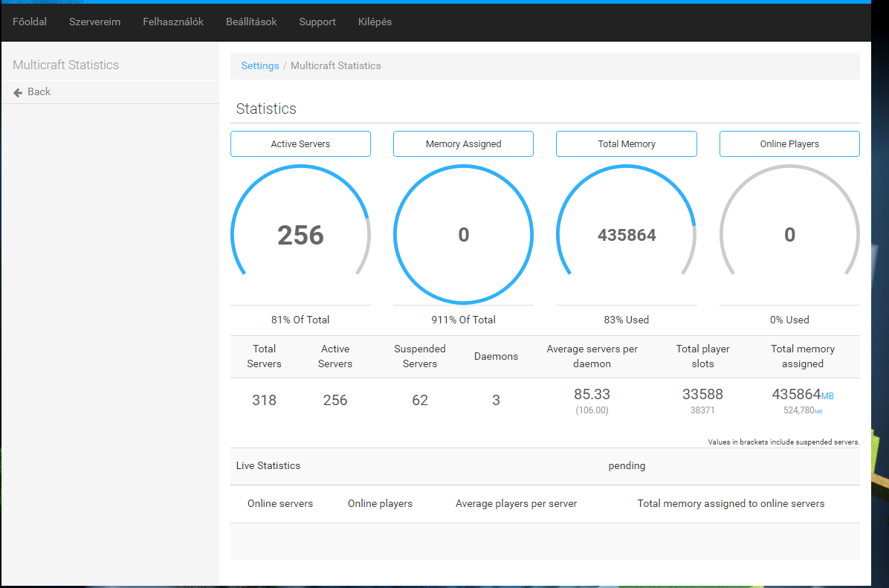Click 'Total memory assigned to online servers' header
The image size is (889, 588).
(731, 503)
